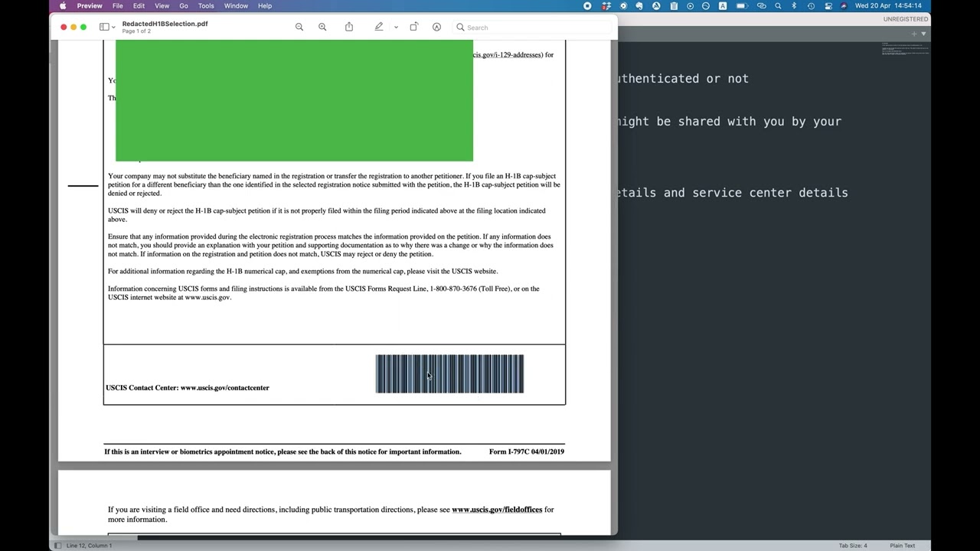Viewport: 980px width, 551px height.
Task: Open the Go menu
Action: pyautogui.click(x=184, y=5)
